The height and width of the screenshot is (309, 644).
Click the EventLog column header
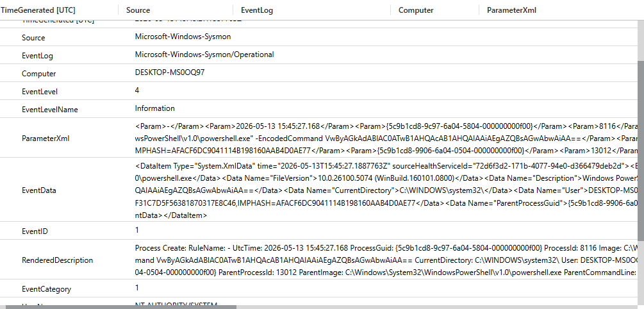pos(257,10)
